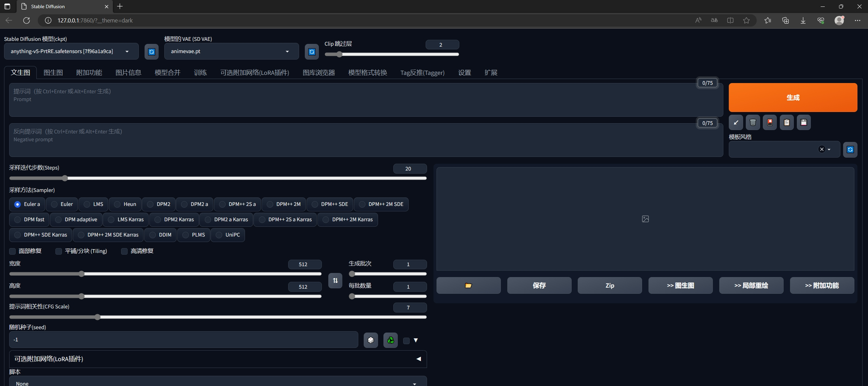Select the DPM++ SDE Karras sampler
868x386 pixels.
[x=40, y=235]
